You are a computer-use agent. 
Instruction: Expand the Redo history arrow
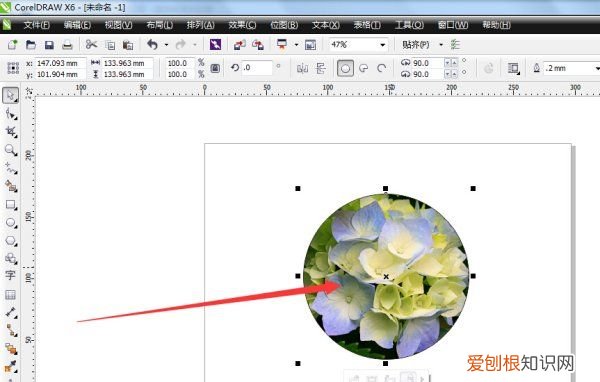click(195, 45)
